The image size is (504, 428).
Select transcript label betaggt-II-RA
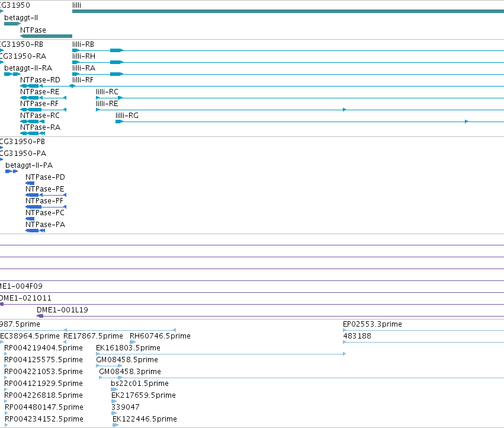28,68
